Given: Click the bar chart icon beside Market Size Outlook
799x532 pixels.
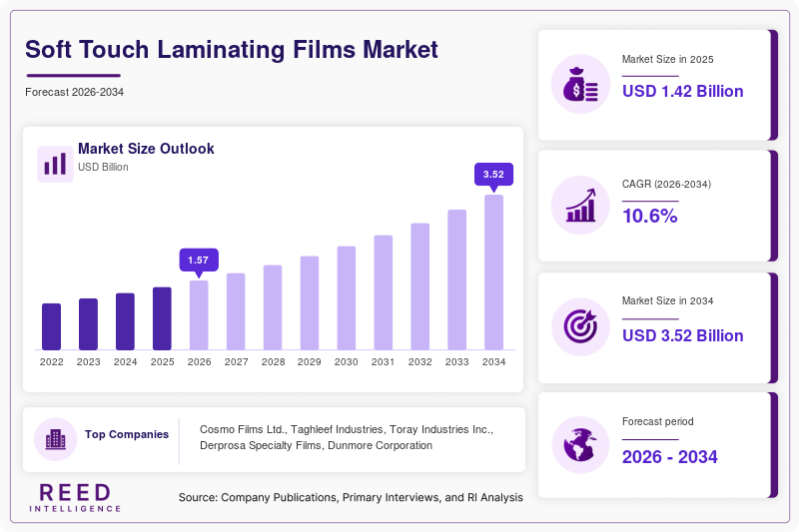Looking at the screenshot, I should (55, 164).
